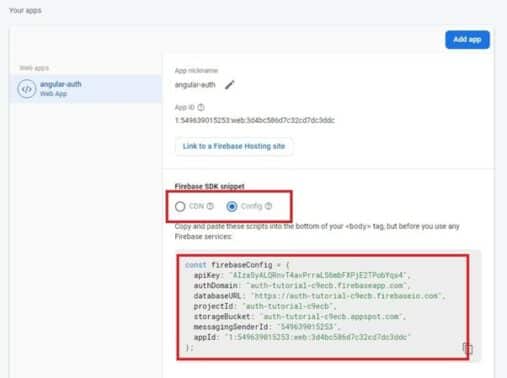Open the App ID help icon

(201, 107)
